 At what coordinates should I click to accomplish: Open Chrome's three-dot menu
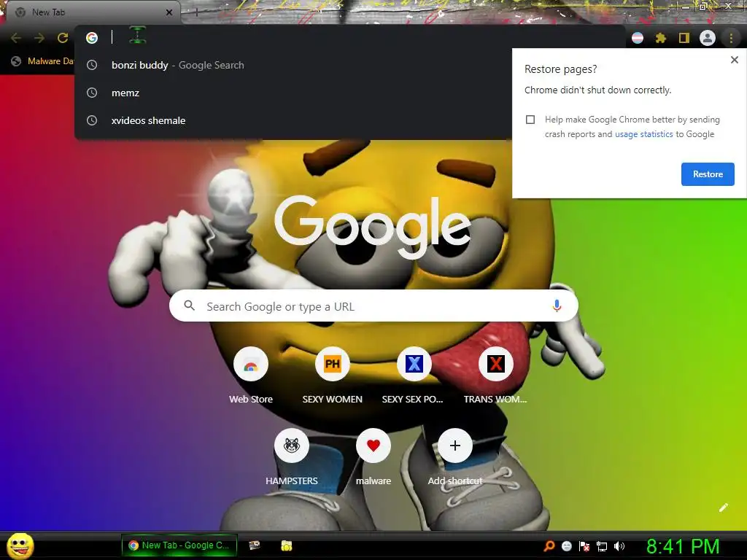731,38
